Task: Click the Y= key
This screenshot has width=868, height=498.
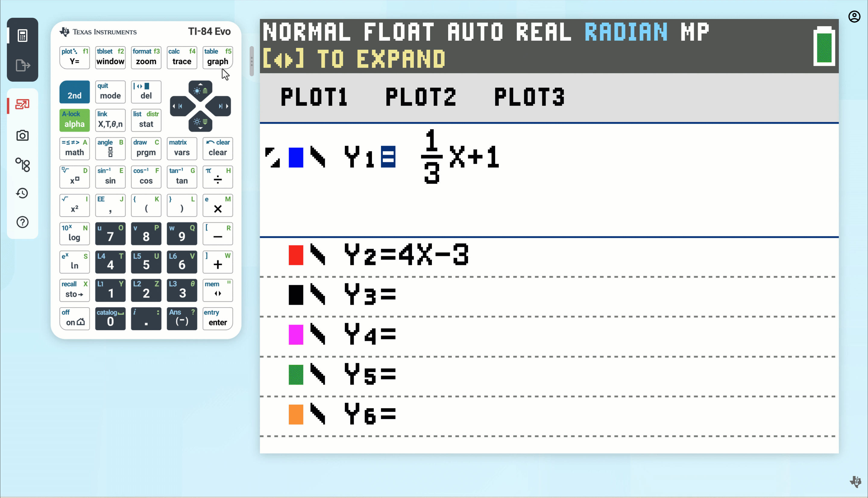Action: pyautogui.click(x=74, y=58)
